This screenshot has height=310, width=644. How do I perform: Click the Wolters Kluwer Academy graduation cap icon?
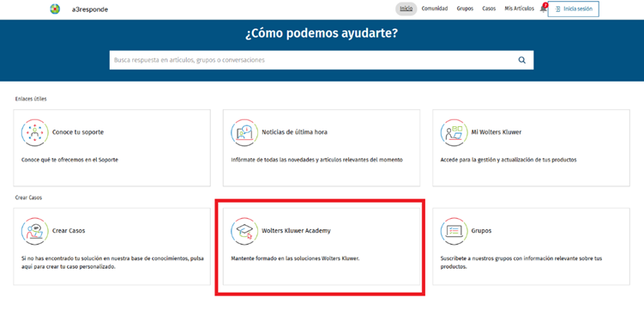click(x=244, y=231)
